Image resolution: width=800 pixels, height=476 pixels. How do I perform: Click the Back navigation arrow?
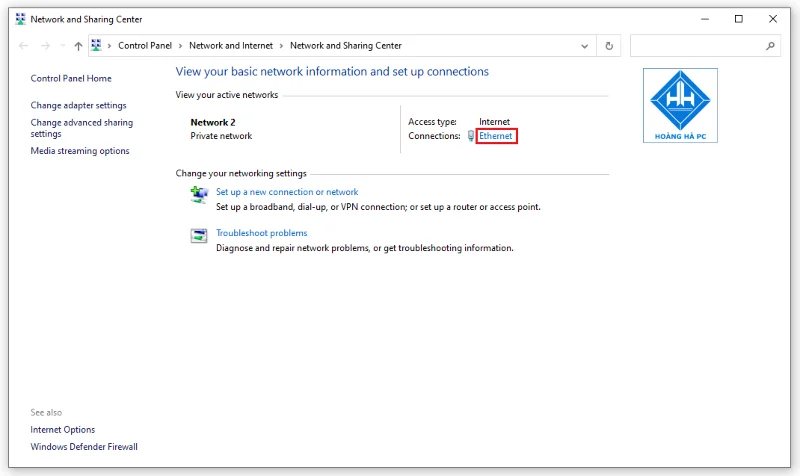click(x=23, y=46)
